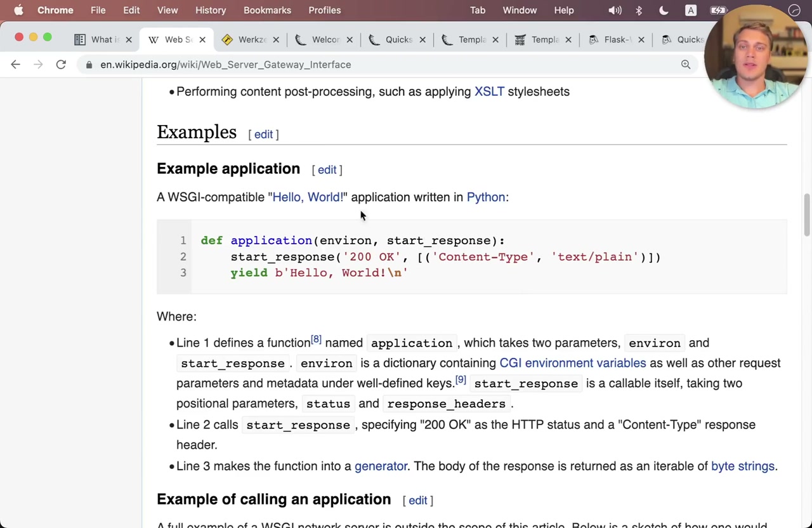The height and width of the screenshot is (528, 812).
Task: Open the Bookmarks menu
Action: click(267, 10)
